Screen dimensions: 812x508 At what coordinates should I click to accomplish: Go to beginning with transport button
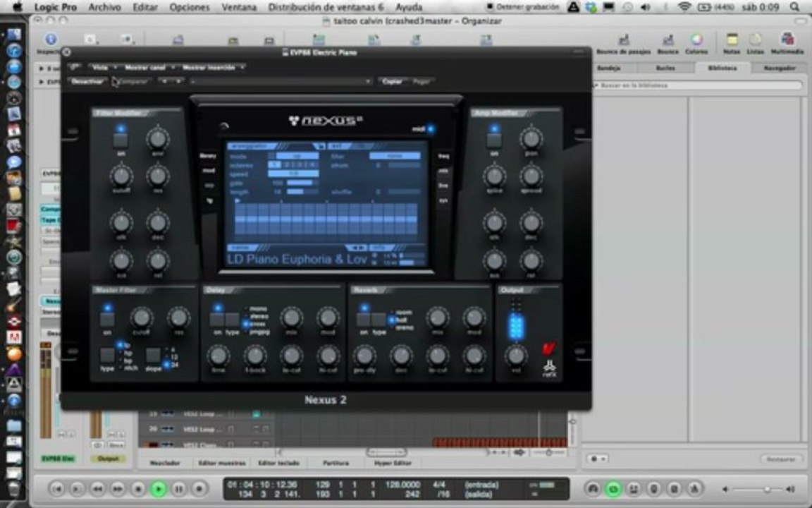[56, 489]
